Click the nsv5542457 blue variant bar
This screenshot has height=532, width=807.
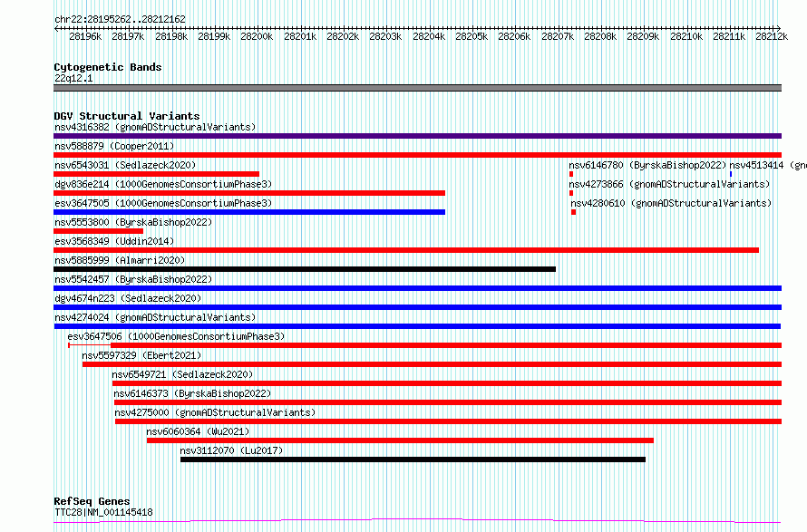(x=417, y=288)
